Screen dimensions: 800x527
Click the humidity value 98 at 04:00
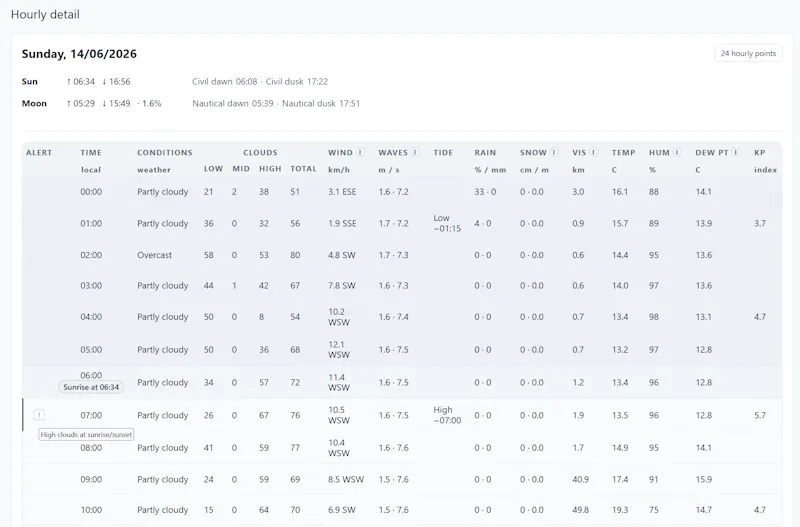(x=654, y=317)
